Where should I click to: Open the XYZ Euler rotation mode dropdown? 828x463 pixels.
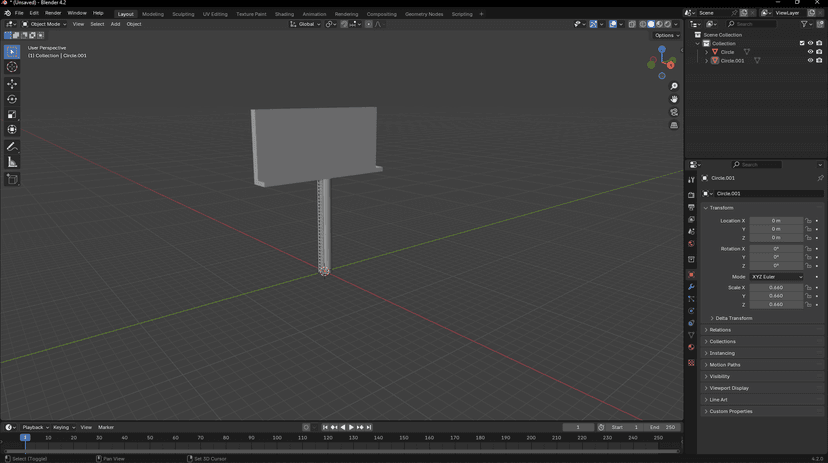pyautogui.click(x=776, y=277)
